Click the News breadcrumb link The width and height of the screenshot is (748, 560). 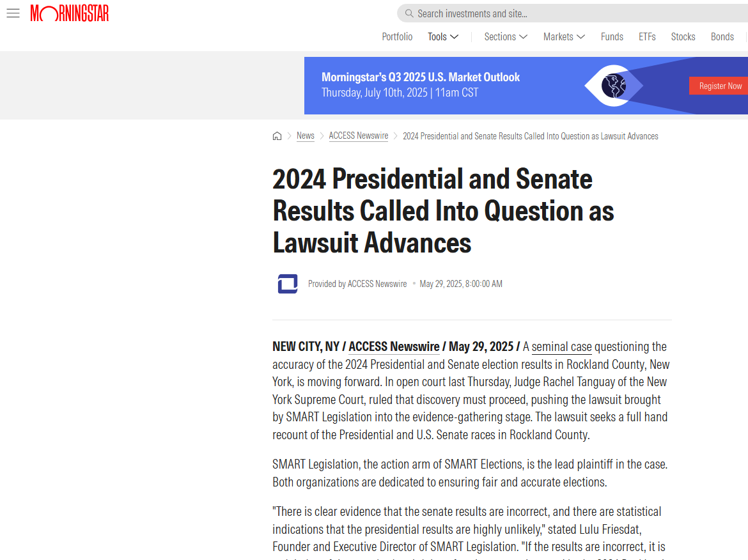(306, 136)
